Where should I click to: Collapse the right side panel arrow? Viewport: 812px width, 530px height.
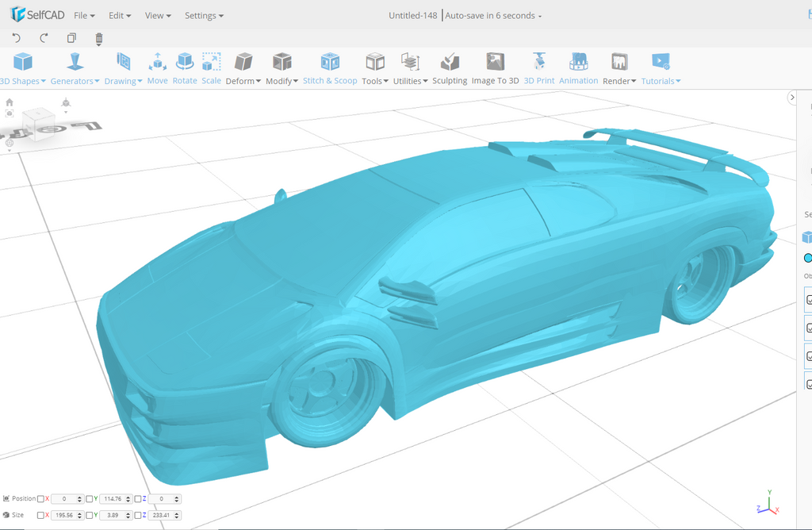pyautogui.click(x=791, y=98)
